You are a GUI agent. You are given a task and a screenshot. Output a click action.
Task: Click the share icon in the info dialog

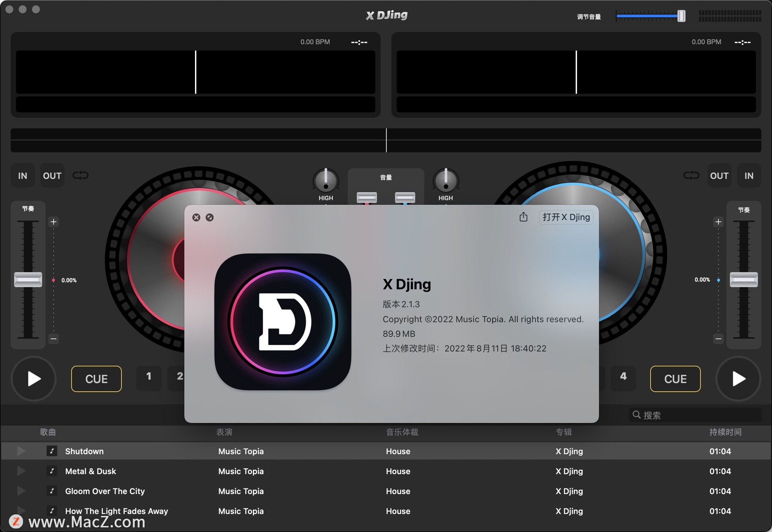[524, 217]
